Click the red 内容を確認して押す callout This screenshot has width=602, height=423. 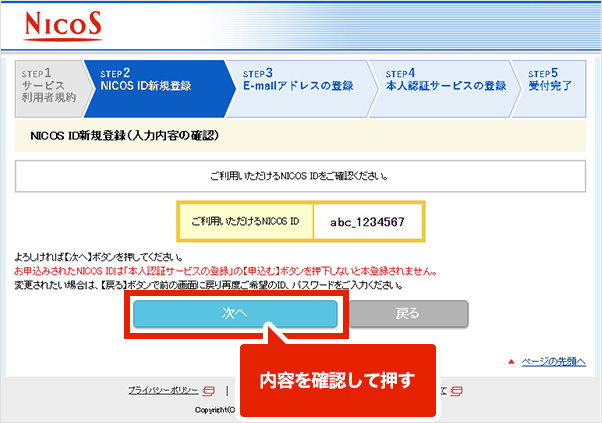pyautogui.click(x=337, y=380)
